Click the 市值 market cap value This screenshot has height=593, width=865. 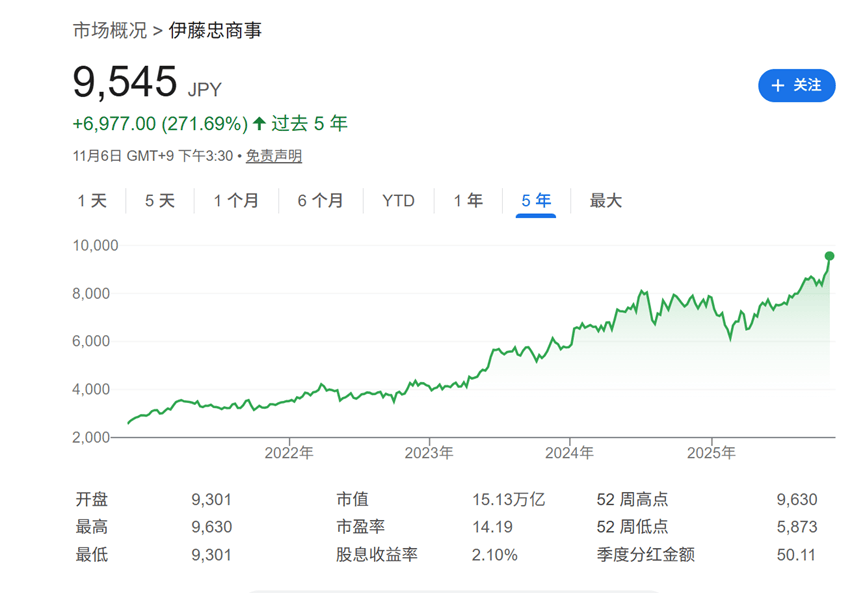(x=508, y=499)
